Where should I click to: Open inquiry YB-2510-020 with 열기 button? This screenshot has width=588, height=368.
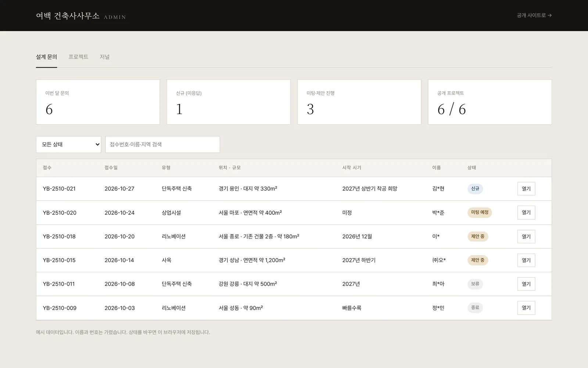tap(526, 213)
